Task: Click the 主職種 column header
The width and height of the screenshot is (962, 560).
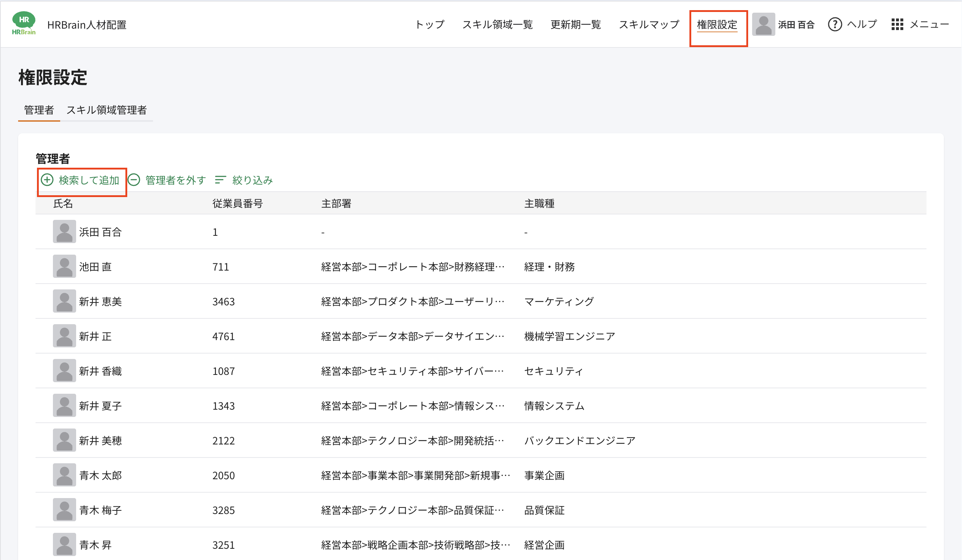Action: tap(539, 203)
